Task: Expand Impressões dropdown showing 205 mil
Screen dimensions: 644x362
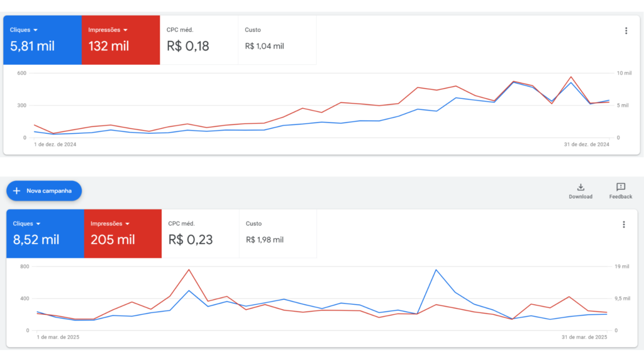Action: pyautogui.click(x=128, y=224)
